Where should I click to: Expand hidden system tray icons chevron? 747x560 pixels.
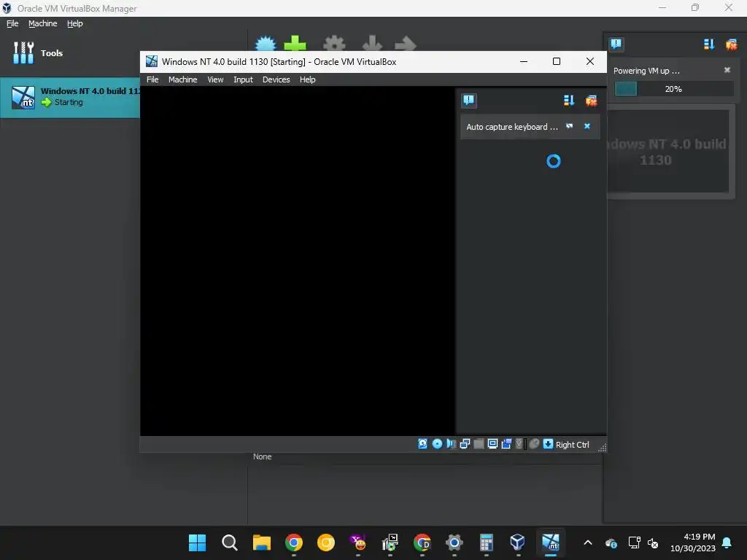coord(588,542)
